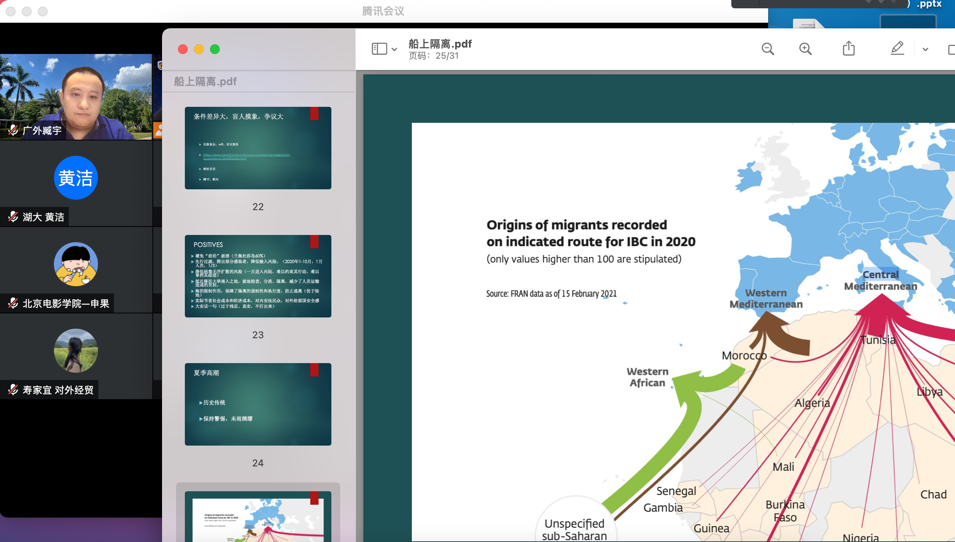Image resolution: width=955 pixels, height=542 pixels.
Task: Toggle the Preview sidebar view button
Action: [x=379, y=49]
